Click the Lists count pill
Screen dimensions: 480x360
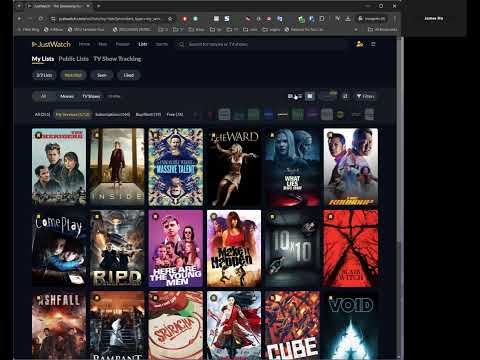(44, 75)
